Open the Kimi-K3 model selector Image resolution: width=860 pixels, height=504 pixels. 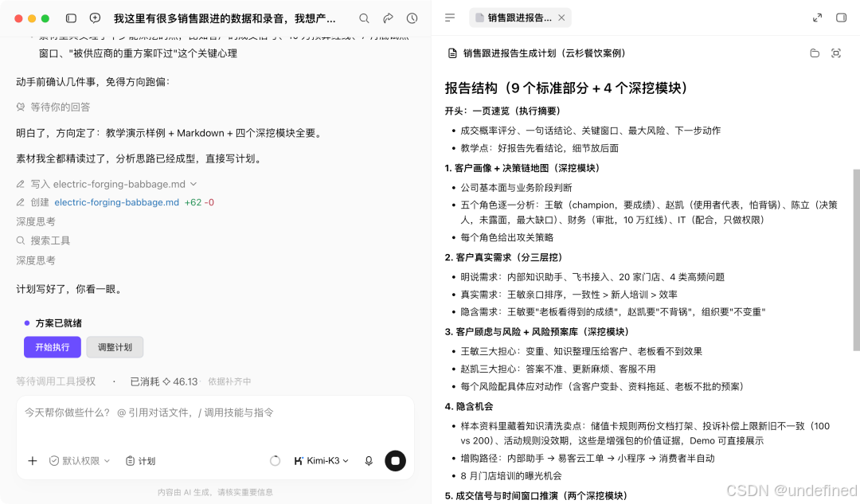(321, 461)
